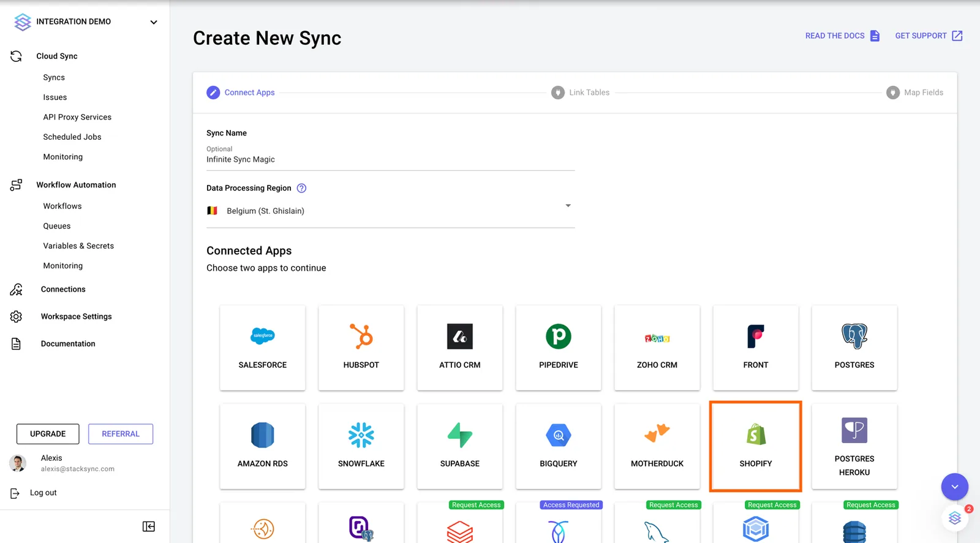
Task: Click Alexis's profile avatar
Action: pyautogui.click(x=18, y=463)
